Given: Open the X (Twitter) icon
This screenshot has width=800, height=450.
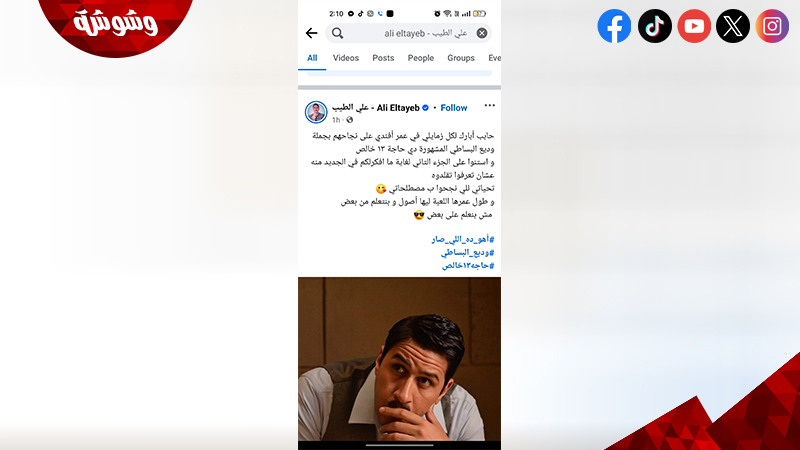Looking at the screenshot, I should (x=733, y=26).
